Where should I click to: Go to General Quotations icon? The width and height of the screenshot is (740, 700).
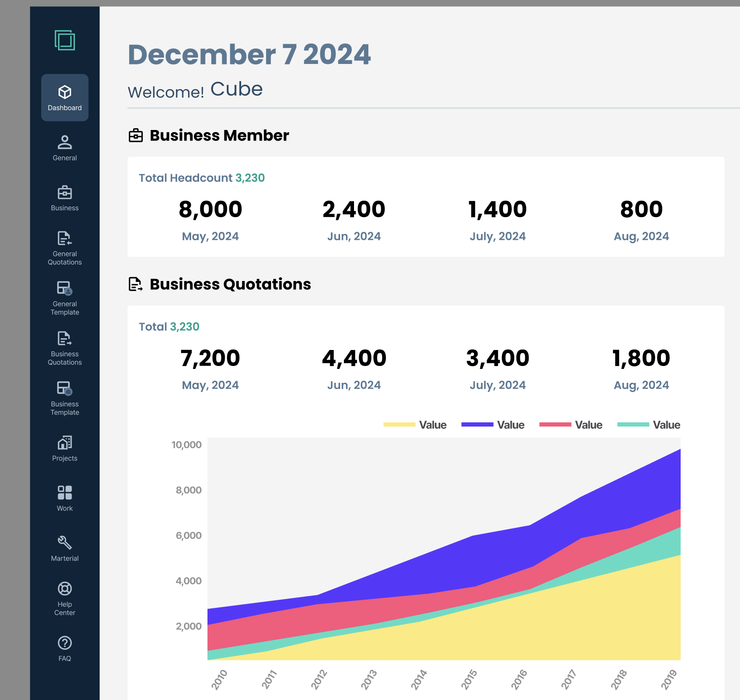[64, 239]
